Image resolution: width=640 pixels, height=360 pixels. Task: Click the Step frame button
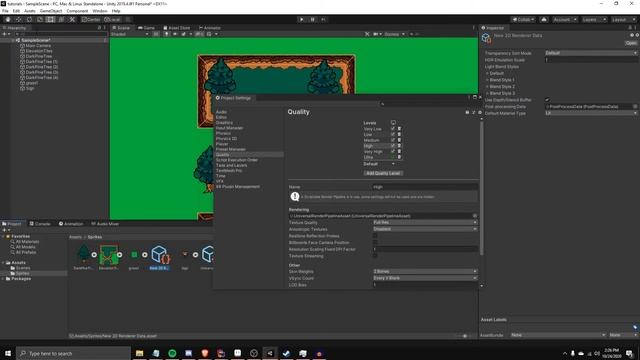pos(323,19)
